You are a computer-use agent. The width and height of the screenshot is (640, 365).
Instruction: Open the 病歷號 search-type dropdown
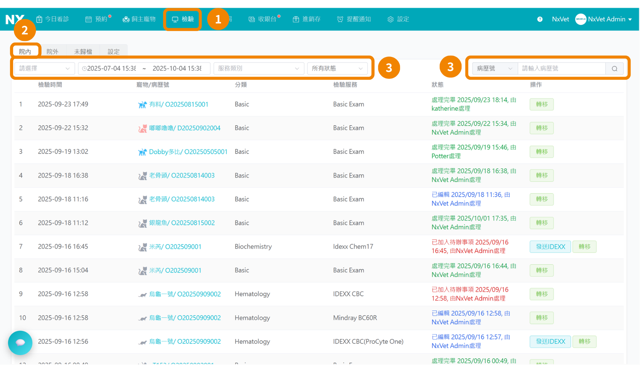(495, 68)
